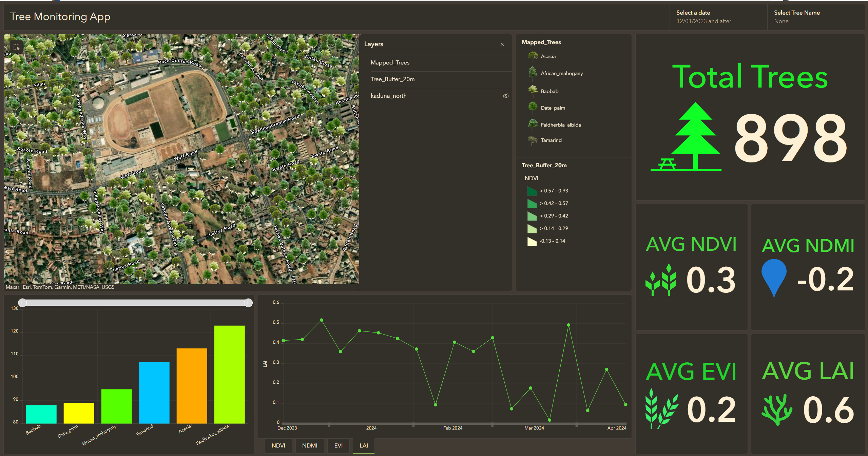Click the left handle of chart range slider
Image resolution: width=868 pixels, height=456 pixels.
22,303
